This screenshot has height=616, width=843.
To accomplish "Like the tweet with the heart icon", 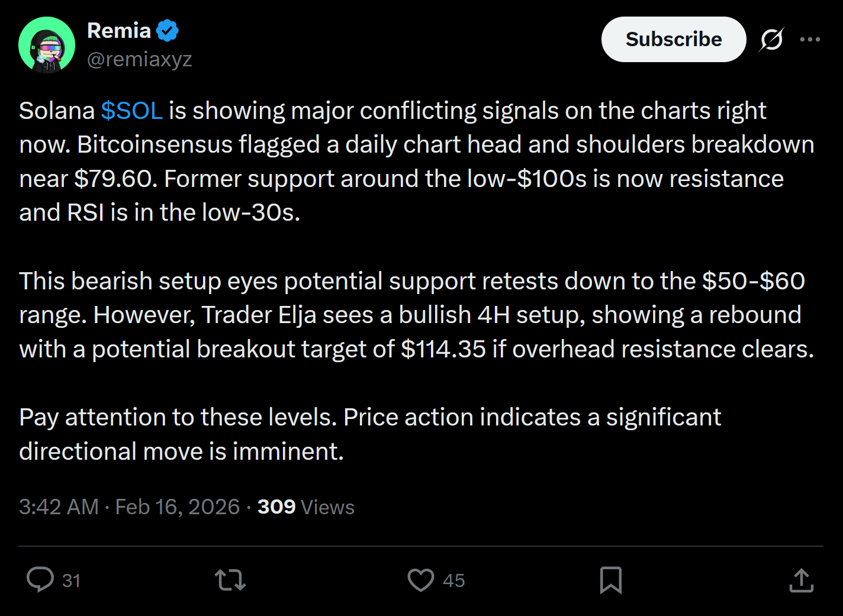I will coord(421,580).
